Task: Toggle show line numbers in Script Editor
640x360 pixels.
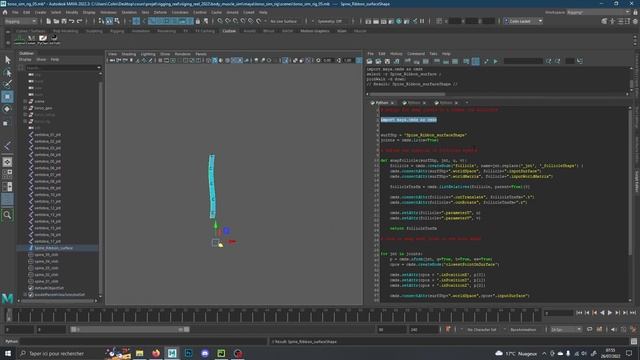Action: point(476,61)
